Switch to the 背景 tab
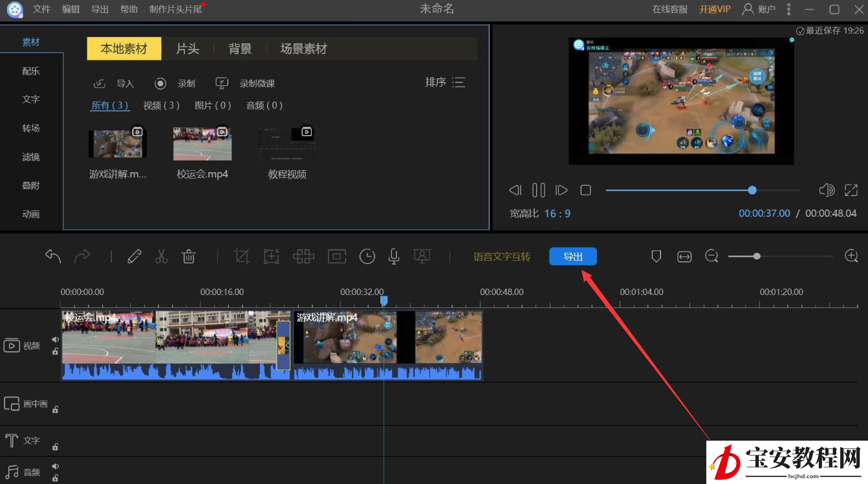 click(x=240, y=49)
